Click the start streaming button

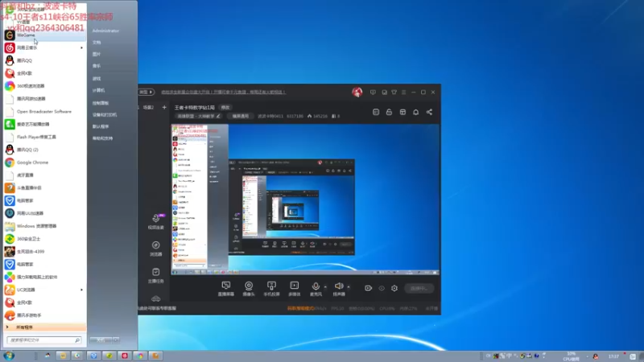[x=419, y=288]
